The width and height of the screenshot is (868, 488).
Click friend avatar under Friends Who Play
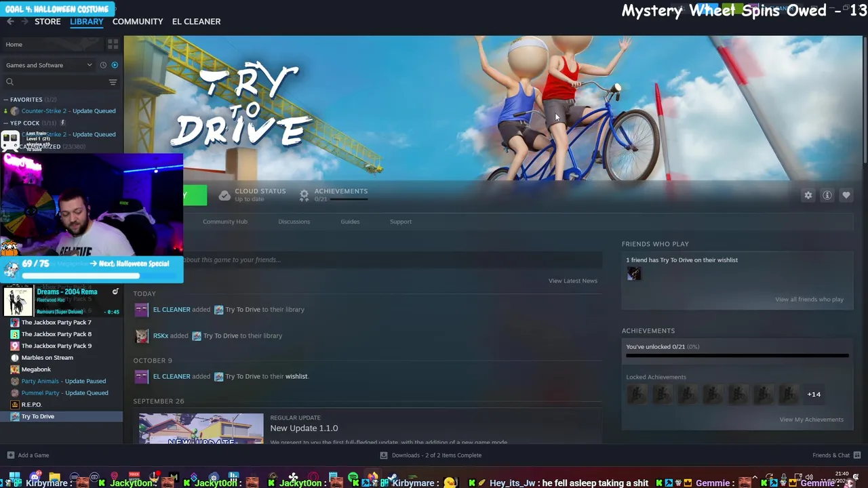(634, 273)
